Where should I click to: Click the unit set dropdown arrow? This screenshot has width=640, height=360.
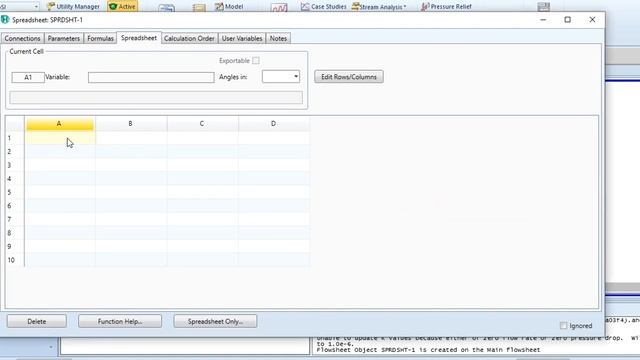(x=36, y=7)
